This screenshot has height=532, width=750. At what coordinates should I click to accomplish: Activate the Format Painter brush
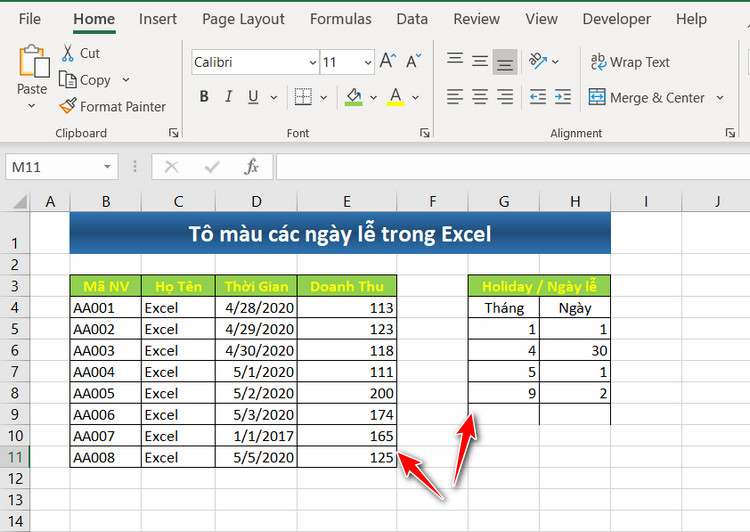pyautogui.click(x=67, y=106)
